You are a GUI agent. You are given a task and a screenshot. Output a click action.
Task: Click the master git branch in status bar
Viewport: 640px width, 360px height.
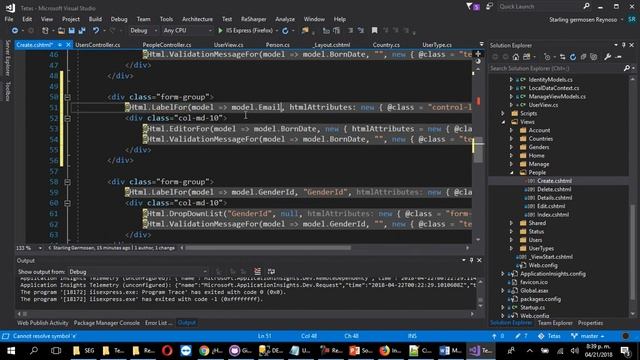coord(588,336)
